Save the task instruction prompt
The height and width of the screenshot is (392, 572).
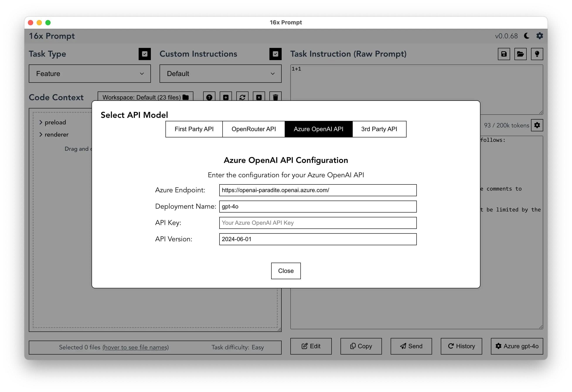pos(504,54)
